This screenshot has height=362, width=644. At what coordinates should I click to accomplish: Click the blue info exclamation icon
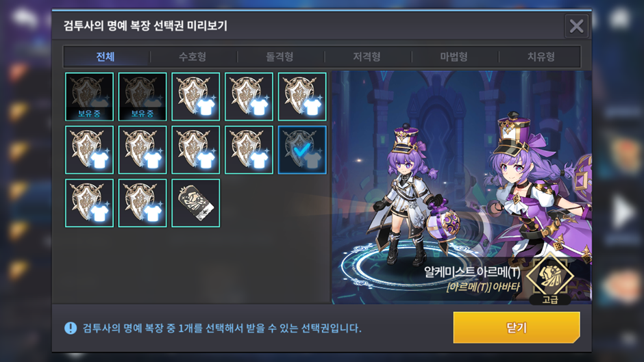point(71,328)
